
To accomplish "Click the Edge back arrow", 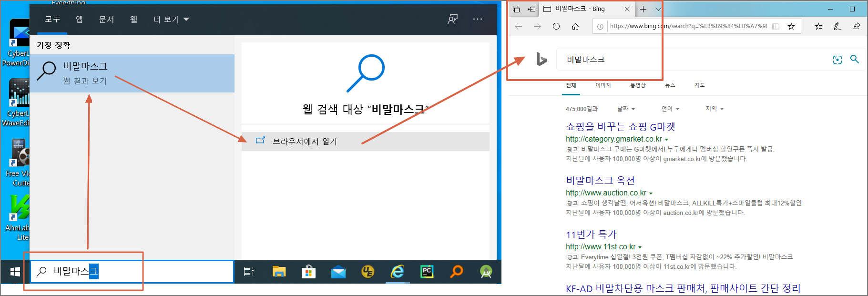I will (518, 26).
